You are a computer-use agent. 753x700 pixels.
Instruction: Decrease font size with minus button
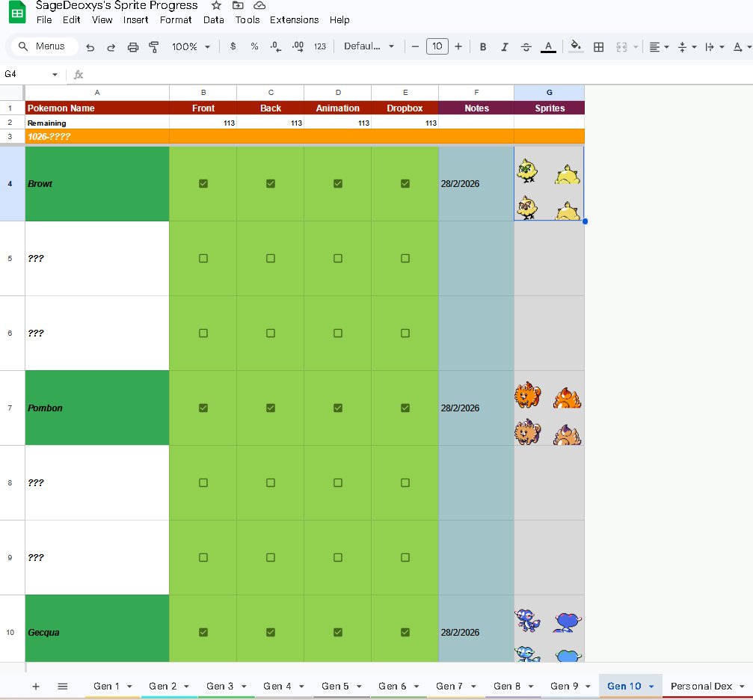416,46
